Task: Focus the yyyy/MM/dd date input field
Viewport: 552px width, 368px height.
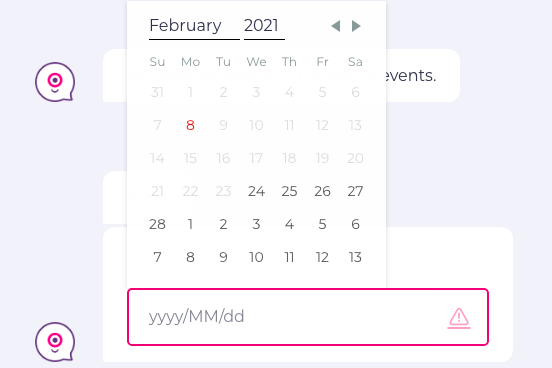Action: point(308,317)
